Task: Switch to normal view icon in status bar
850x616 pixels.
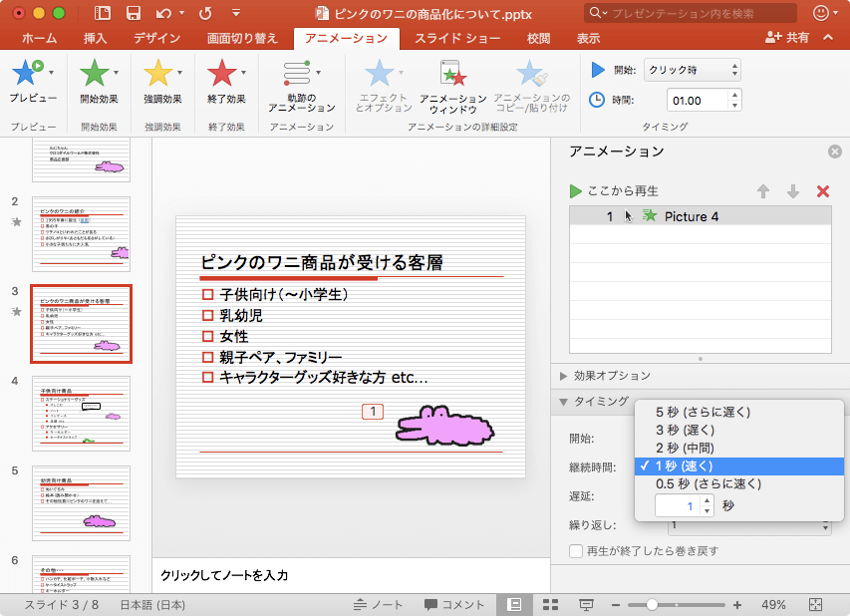Action: point(514,604)
